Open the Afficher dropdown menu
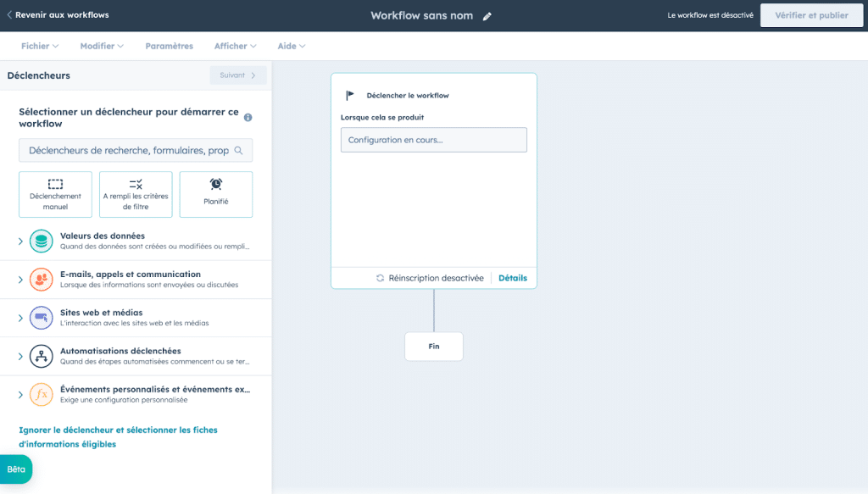Viewport: 868px width, 494px height. click(x=236, y=46)
